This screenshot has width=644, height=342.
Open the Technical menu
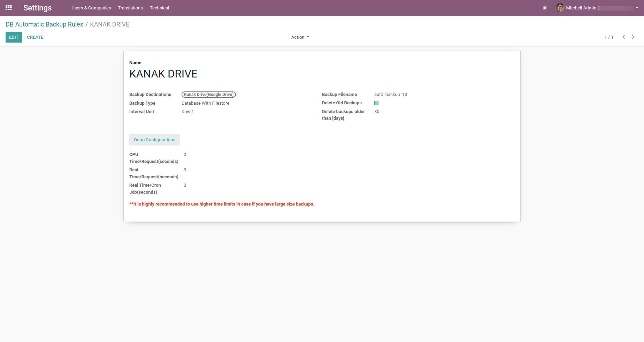click(x=159, y=8)
